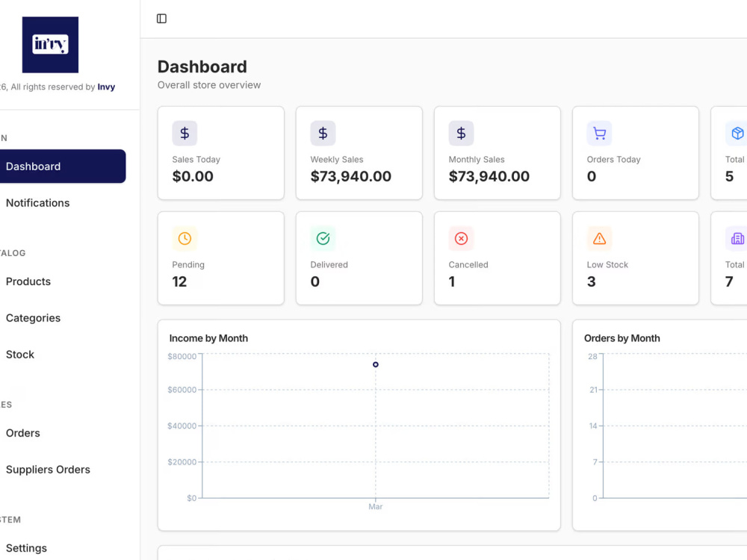Click the 14 label on Orders chart

coord(593,426)
